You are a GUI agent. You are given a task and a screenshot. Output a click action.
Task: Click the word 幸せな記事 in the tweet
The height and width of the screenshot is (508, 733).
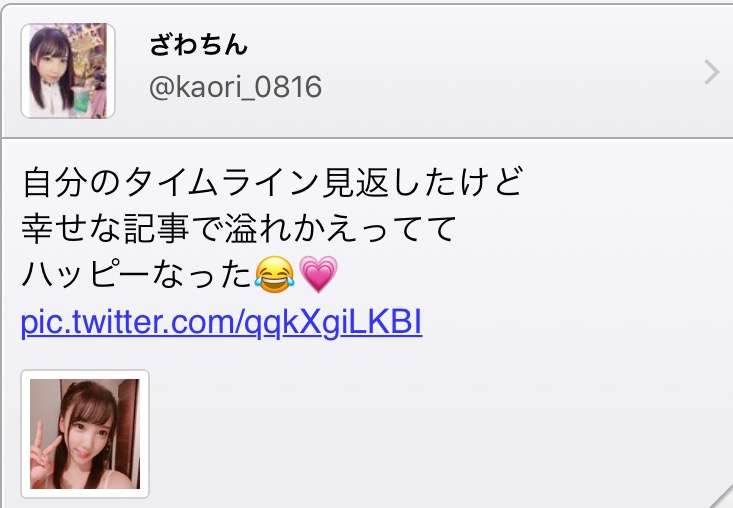pos(106,229)
